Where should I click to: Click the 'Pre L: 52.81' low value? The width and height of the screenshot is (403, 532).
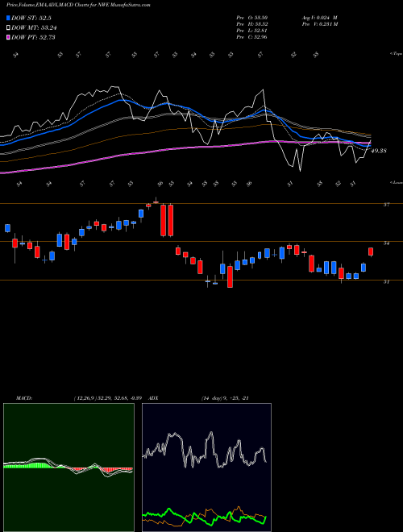252,31
